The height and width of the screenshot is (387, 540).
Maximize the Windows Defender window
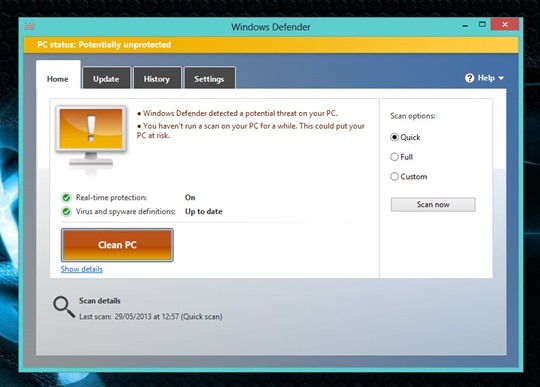482,24
